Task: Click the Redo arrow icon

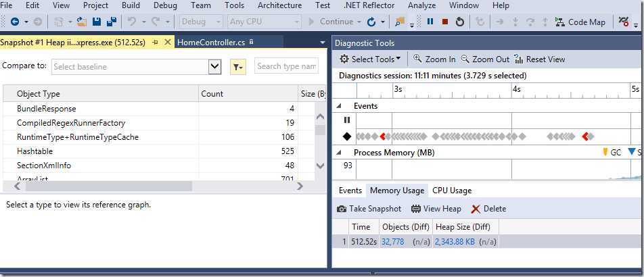Action: [x=156, y=22]
